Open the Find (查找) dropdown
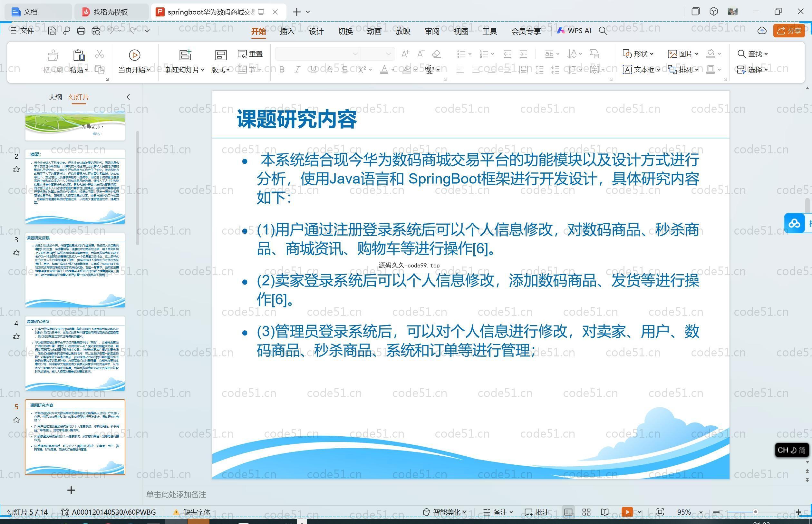 coord(752,54)
